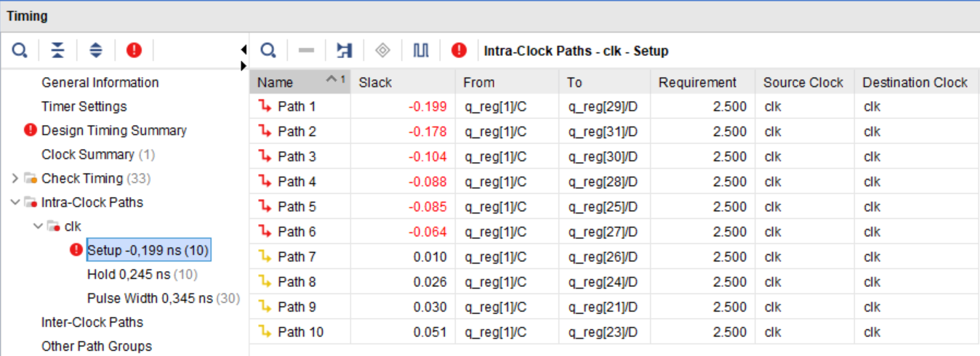
Task: Select the Path 1 row
Action: coord(297,107)
